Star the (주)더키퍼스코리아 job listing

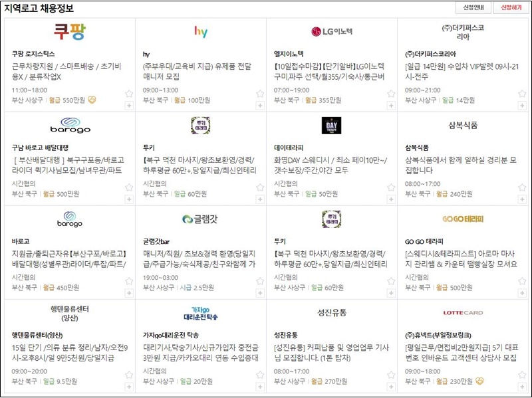pos(522,94)
